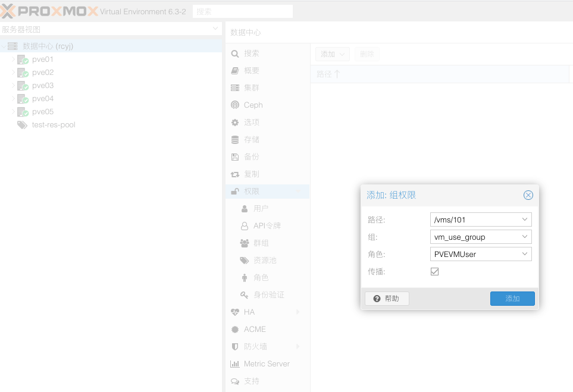This screenshot has height=392, width=573.
Task: Click the key icon for 身份验证
Action: 245,294
